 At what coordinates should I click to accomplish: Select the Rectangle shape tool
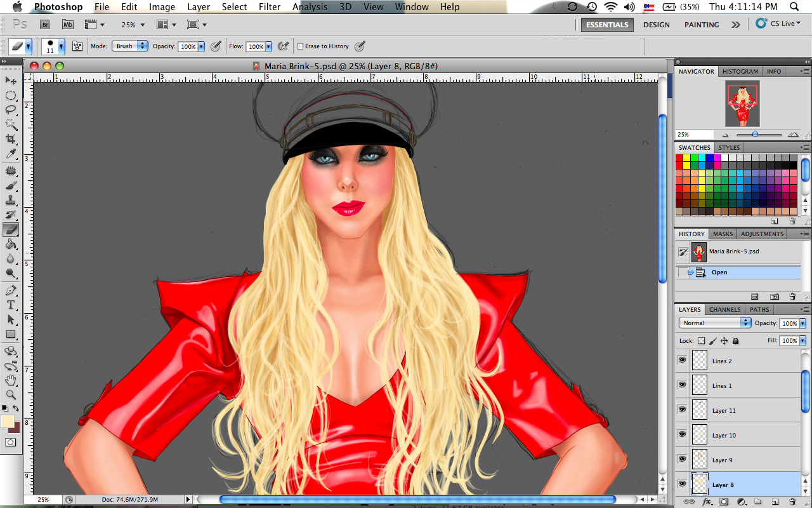[x=11, y=334]
